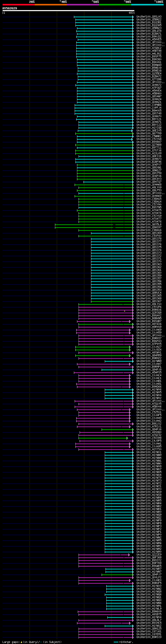The image size is (166, 644).
Task: Select the query name AV562629
Action: pos(10,8)
